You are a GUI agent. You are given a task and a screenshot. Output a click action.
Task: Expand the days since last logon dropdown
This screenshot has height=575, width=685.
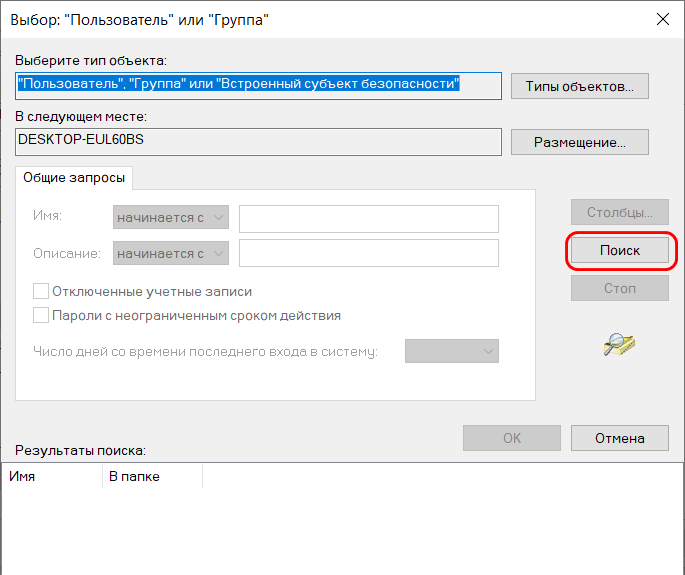click(x=451, y=351)
